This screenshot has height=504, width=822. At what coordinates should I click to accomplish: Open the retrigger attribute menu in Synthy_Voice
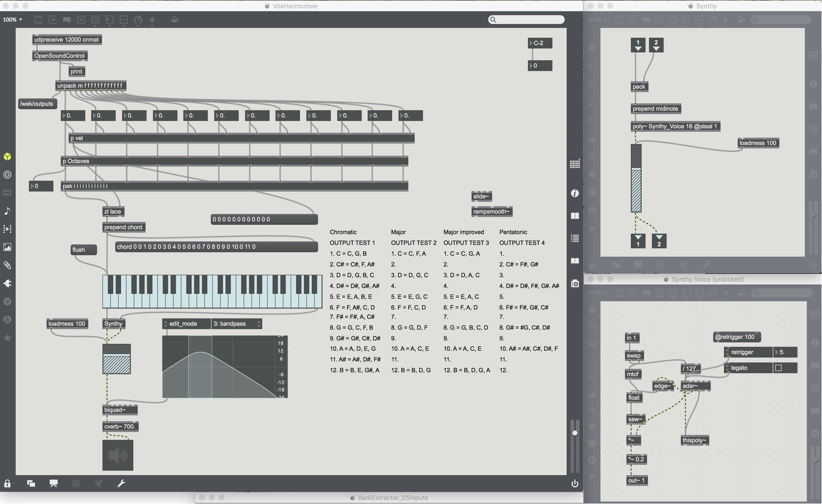coord(748,352)
